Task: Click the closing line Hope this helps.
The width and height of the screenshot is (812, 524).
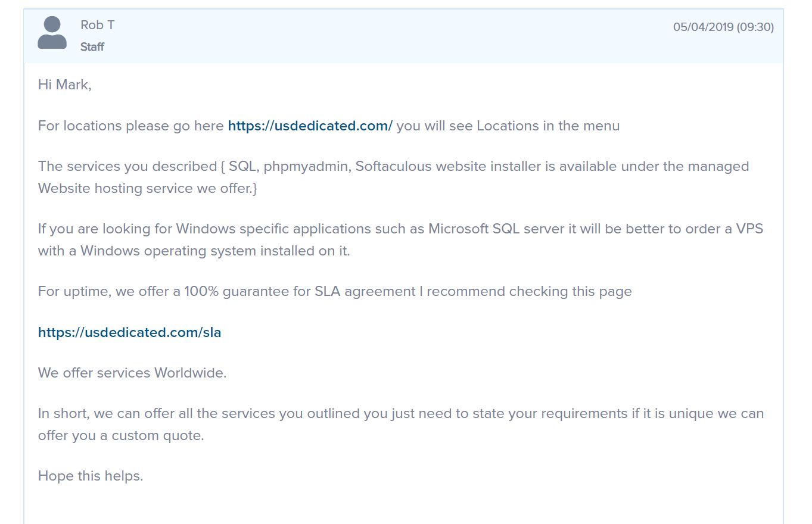Action: tap(91, 476)
